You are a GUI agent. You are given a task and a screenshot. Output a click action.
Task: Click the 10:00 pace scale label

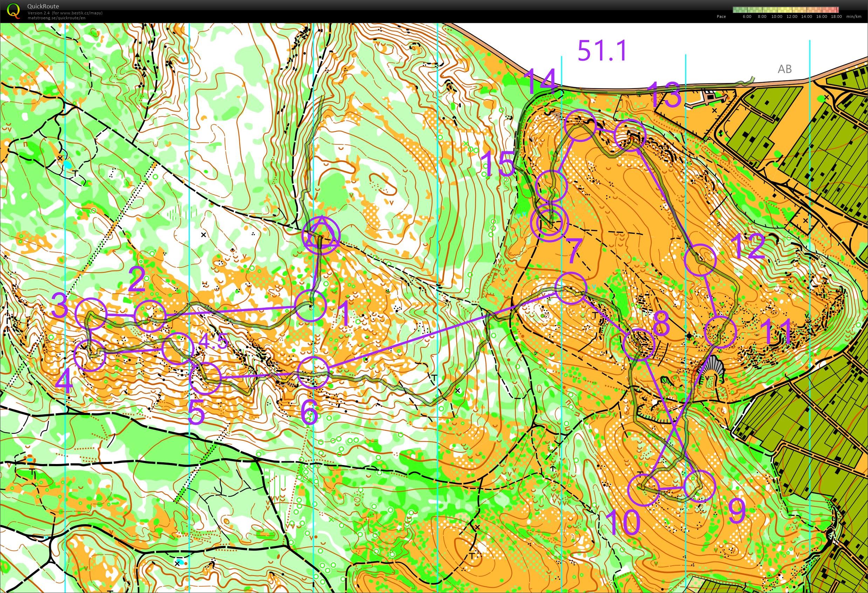(776, 16)
